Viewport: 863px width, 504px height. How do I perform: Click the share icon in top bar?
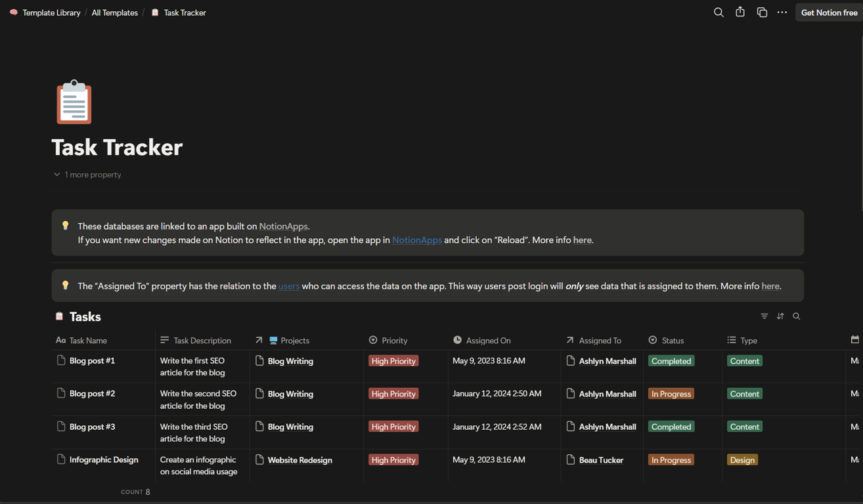[740, 12]
